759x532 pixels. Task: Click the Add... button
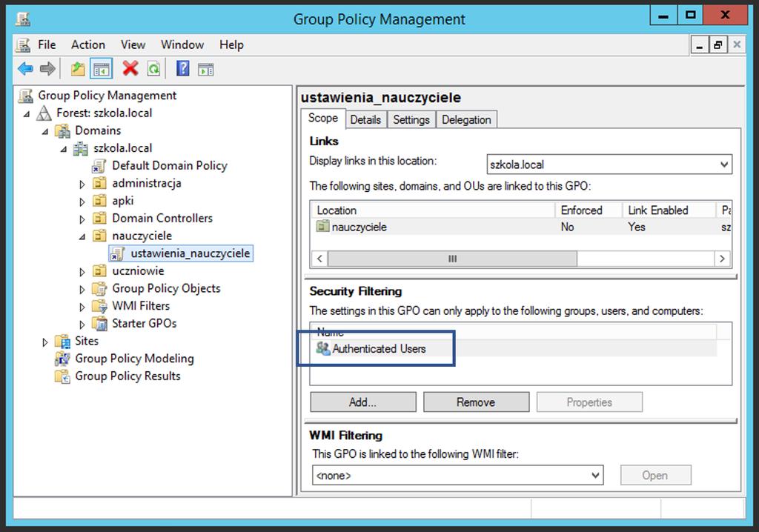pyautogui.click(x=363, y=402)
